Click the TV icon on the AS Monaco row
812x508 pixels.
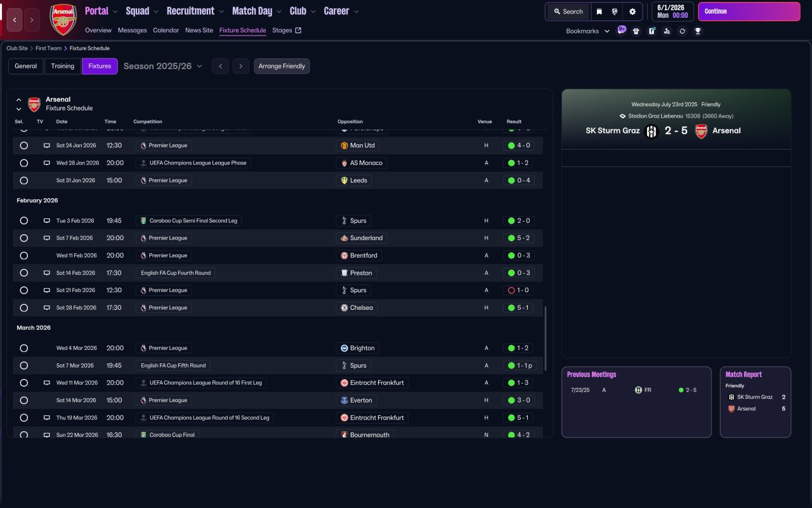point(46,163)
